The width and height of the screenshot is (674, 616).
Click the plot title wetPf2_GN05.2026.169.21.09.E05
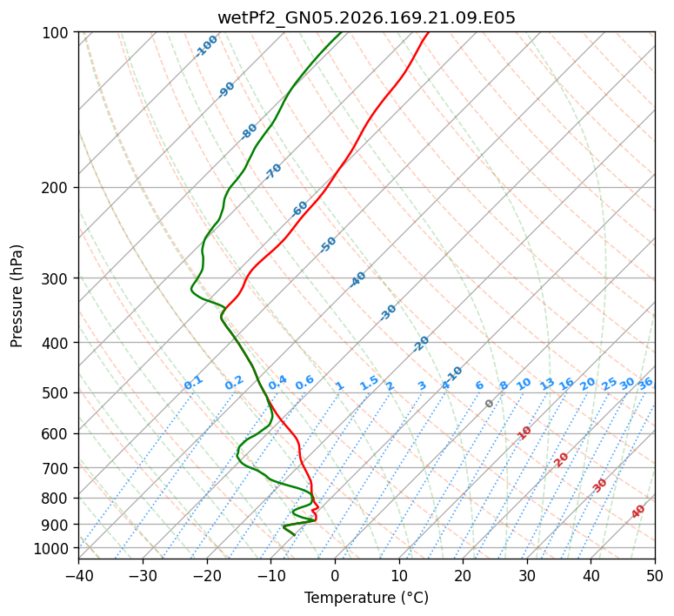click(x=366, y=18)
